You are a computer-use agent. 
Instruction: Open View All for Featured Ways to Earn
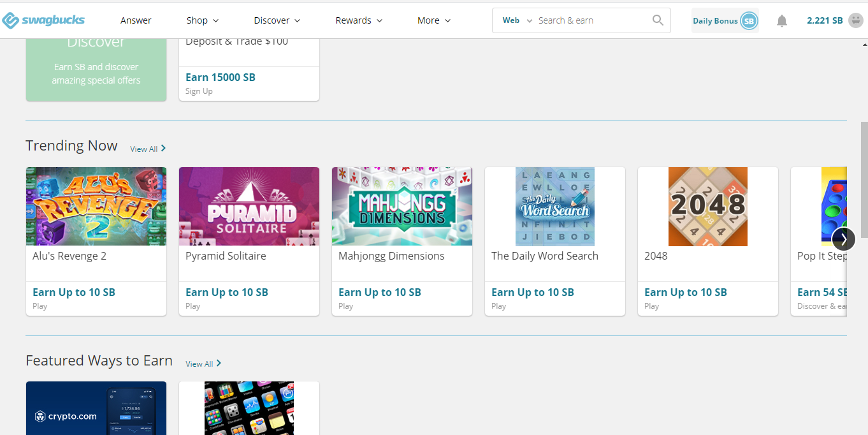coord(203,364)
